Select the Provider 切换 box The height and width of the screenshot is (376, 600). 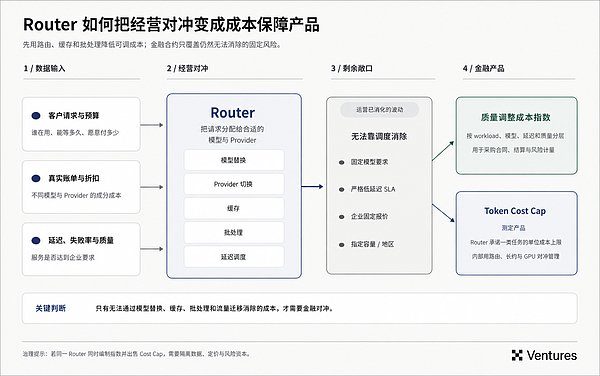[234, 184]
